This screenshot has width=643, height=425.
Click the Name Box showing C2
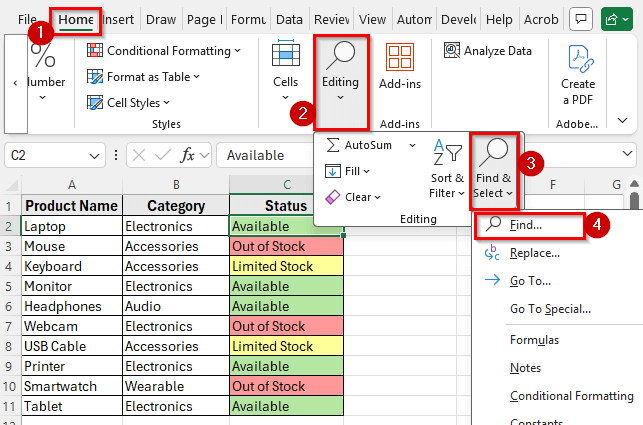tap(55, 155)
